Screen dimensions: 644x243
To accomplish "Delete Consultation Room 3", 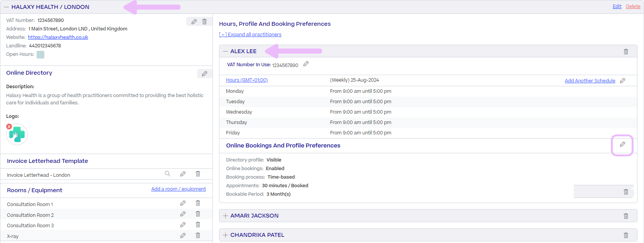I will coord(198,225).
